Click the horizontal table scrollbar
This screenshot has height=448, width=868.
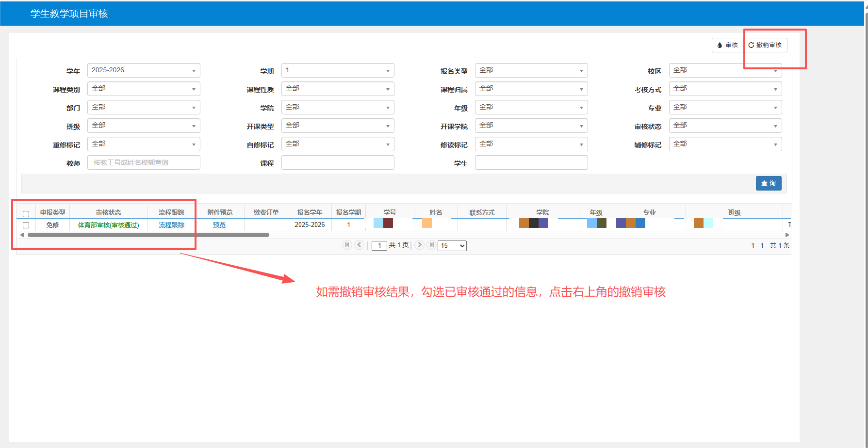(x=148, y=235)
